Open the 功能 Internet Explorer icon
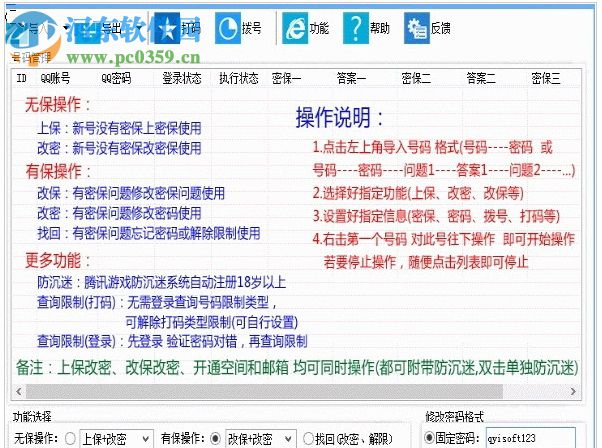Viewport: 602px width, 448px height. pyautogui.click(x=295, y=28)
